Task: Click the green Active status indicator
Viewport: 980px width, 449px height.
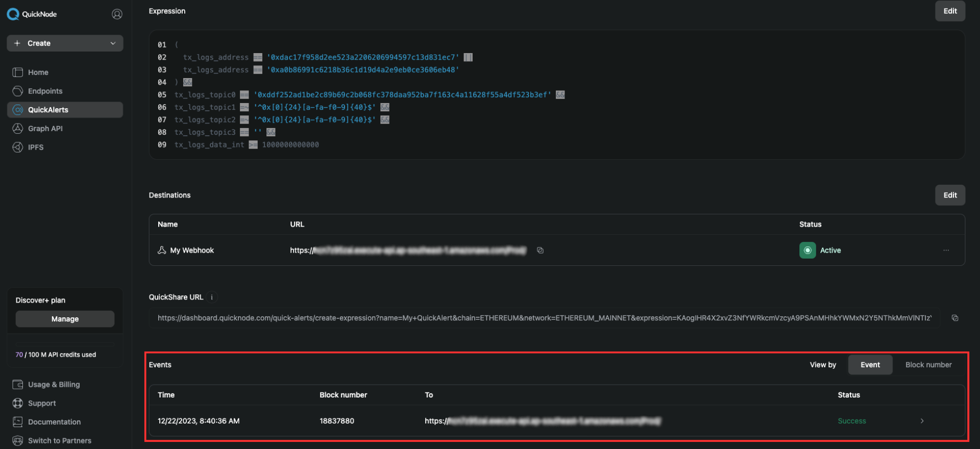Action: point(807,250)
